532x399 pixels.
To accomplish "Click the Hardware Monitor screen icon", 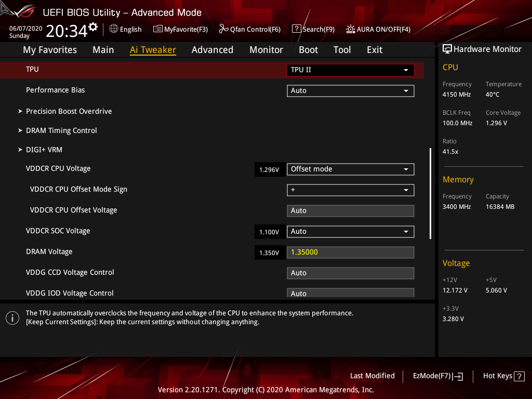I will (447, 49).
